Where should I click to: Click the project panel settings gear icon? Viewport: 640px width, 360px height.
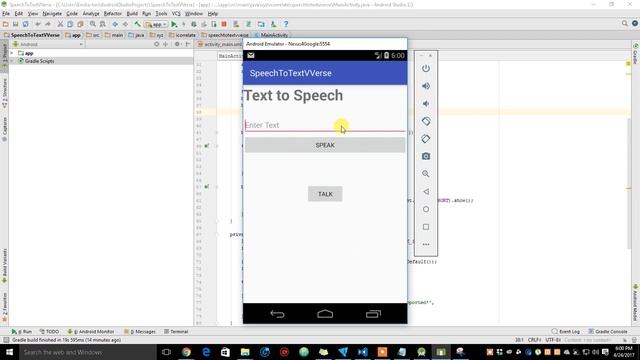(177, 44)
